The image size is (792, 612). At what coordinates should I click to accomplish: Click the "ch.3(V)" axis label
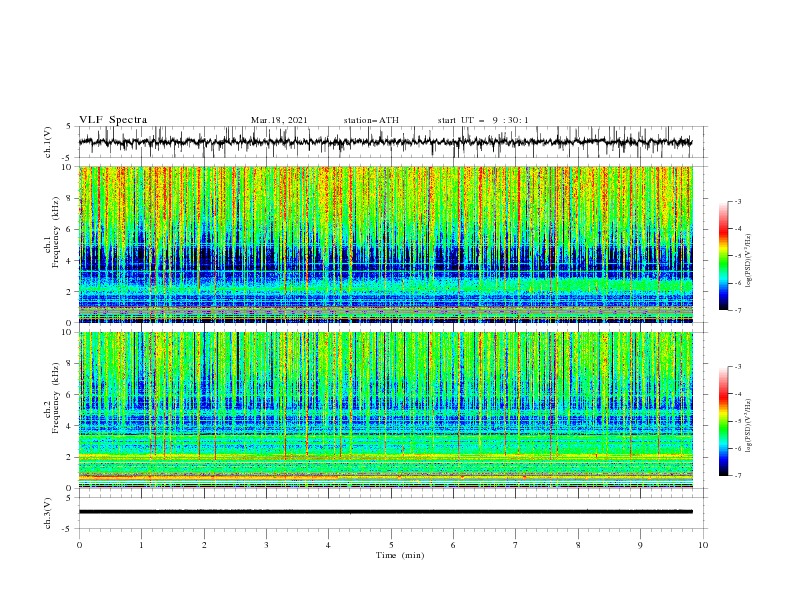point(48,513)
